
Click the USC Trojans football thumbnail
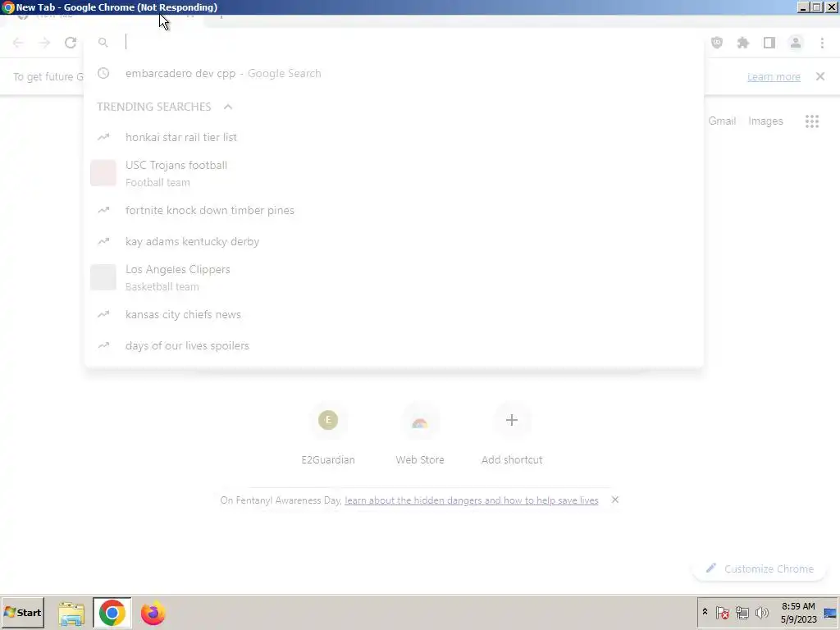103,173
